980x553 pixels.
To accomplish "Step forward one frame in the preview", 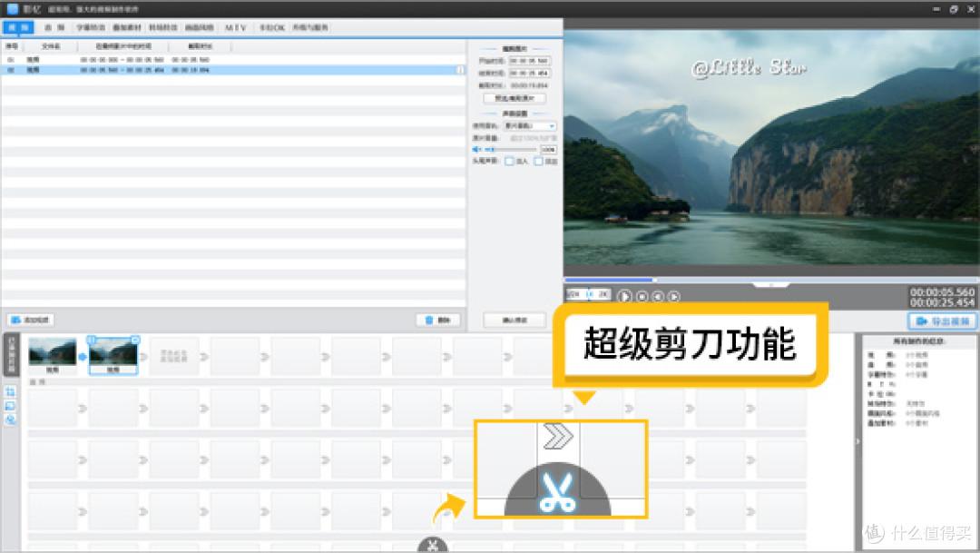I will [674, 297].
